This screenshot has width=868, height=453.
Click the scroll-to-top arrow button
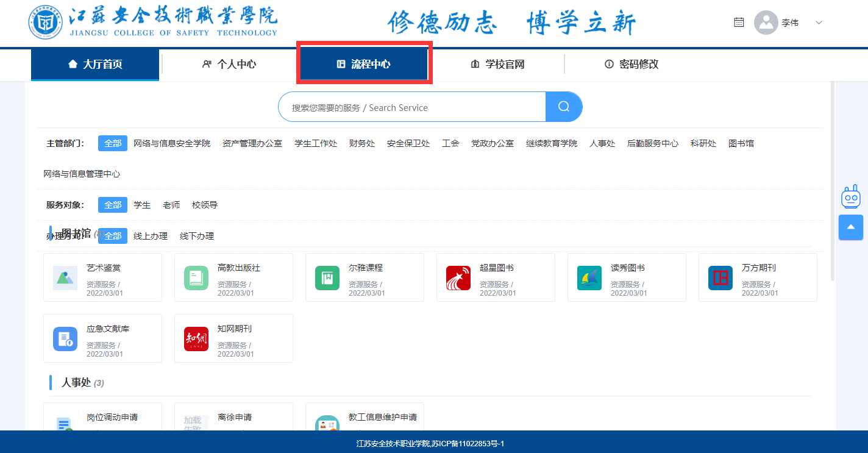point(850,227)
